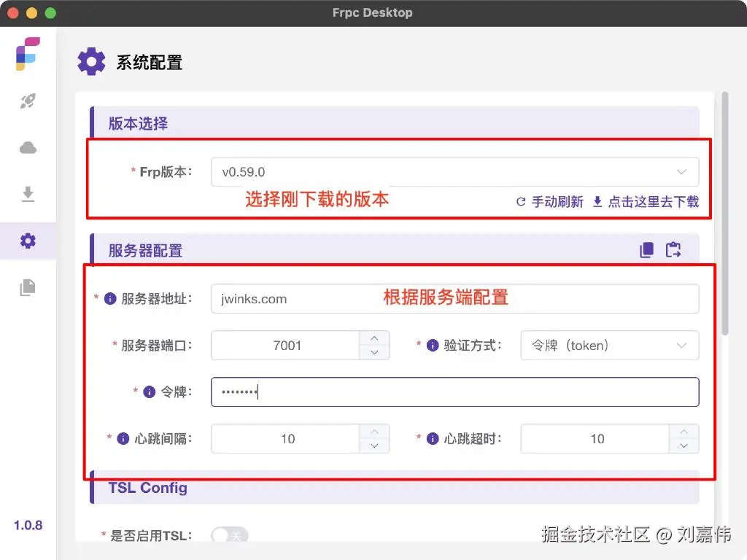Toggle the 是否启用TSL switch
Screen dimensions: 747x560
click(229, 535)
